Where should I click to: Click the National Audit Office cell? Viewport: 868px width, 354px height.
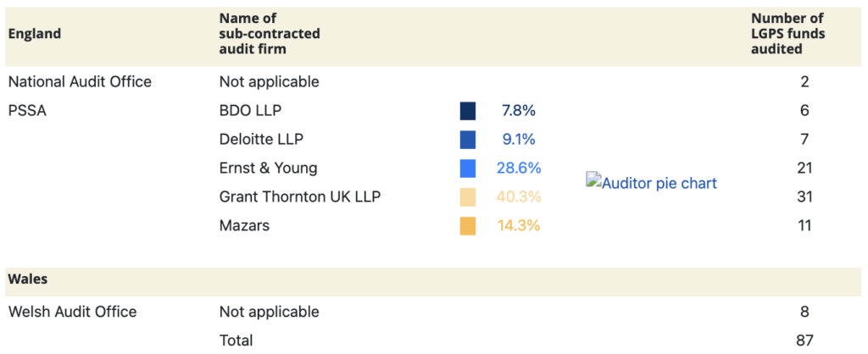pyautogui.click(x=80, y=82)
